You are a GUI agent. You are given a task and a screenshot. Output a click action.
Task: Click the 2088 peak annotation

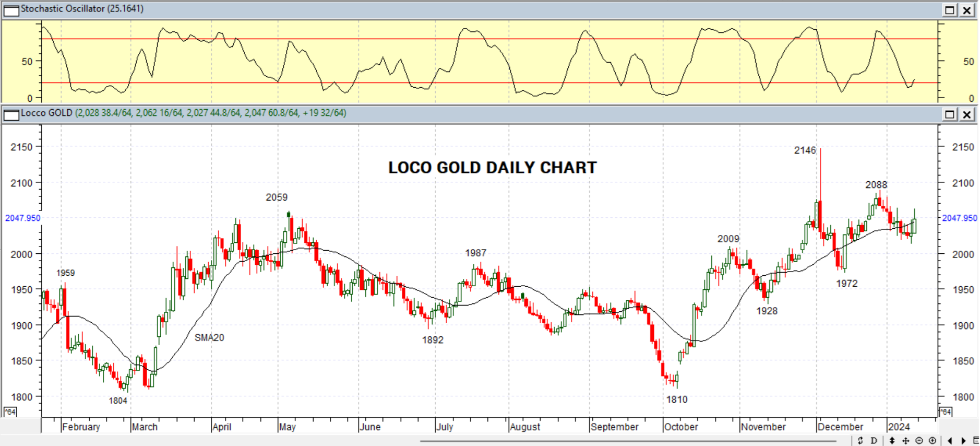[876, 185]
